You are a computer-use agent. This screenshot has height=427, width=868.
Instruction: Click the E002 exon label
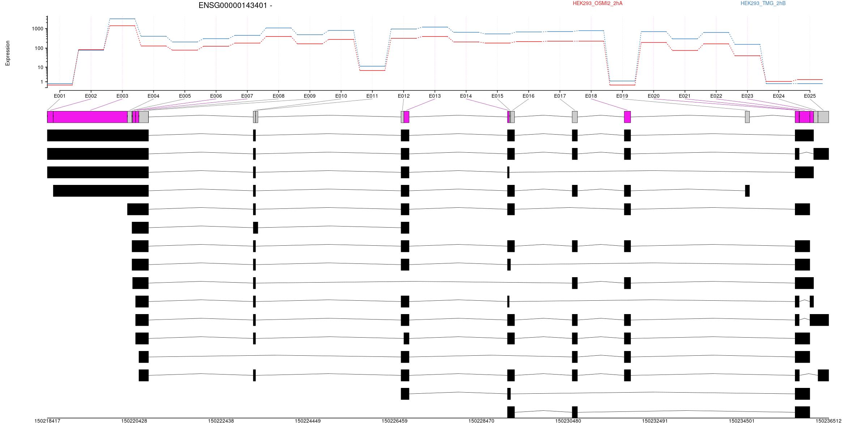91,96
